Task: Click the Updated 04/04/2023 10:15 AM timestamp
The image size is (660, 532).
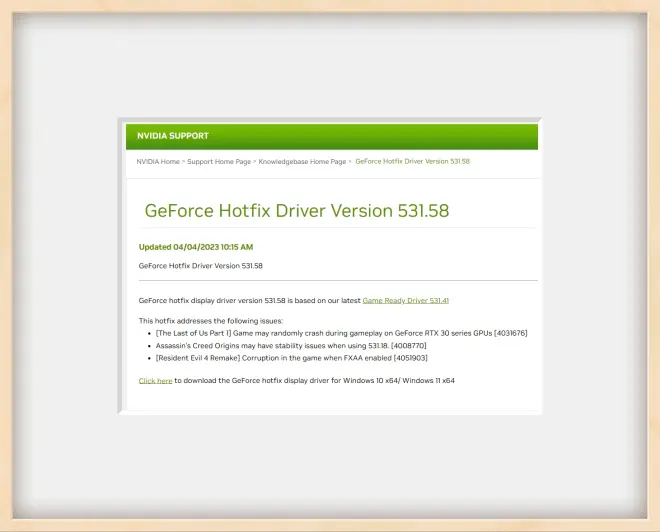Action: pyautogui.click(x=196, y=247)
